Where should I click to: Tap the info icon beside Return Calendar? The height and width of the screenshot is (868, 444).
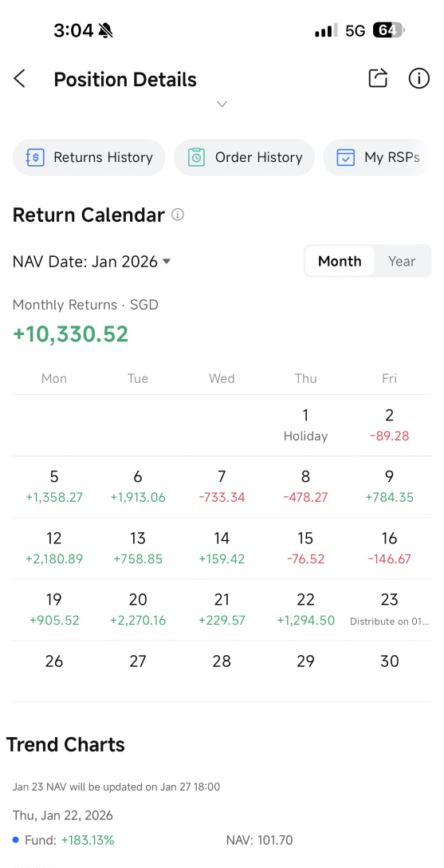178,215
